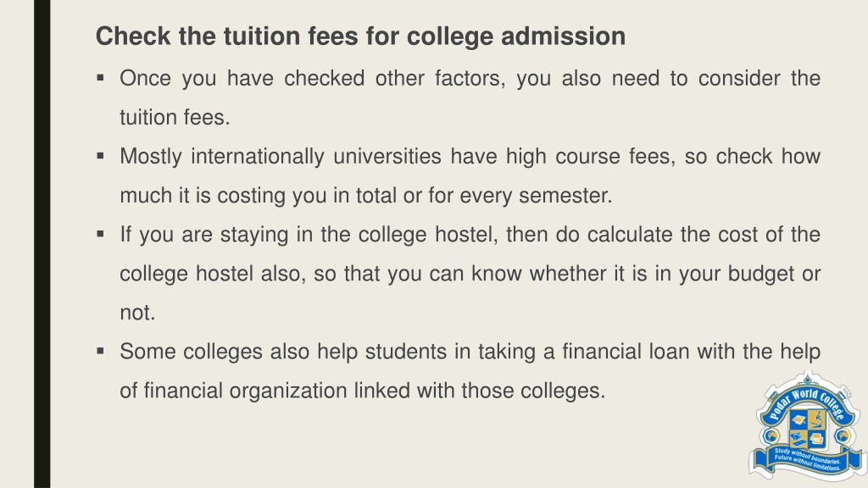Viewport: 868px width, 488px height.
Task: Click the word 'not.' ending third bullet
Action: point(137,313)
